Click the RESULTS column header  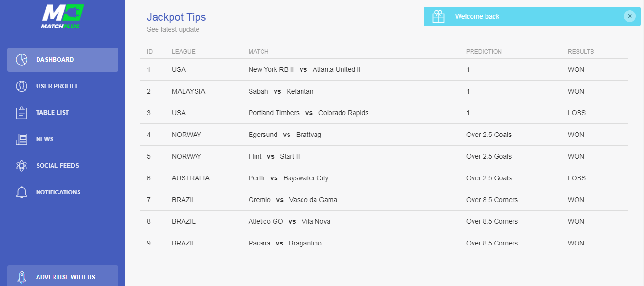coord(581,52)
